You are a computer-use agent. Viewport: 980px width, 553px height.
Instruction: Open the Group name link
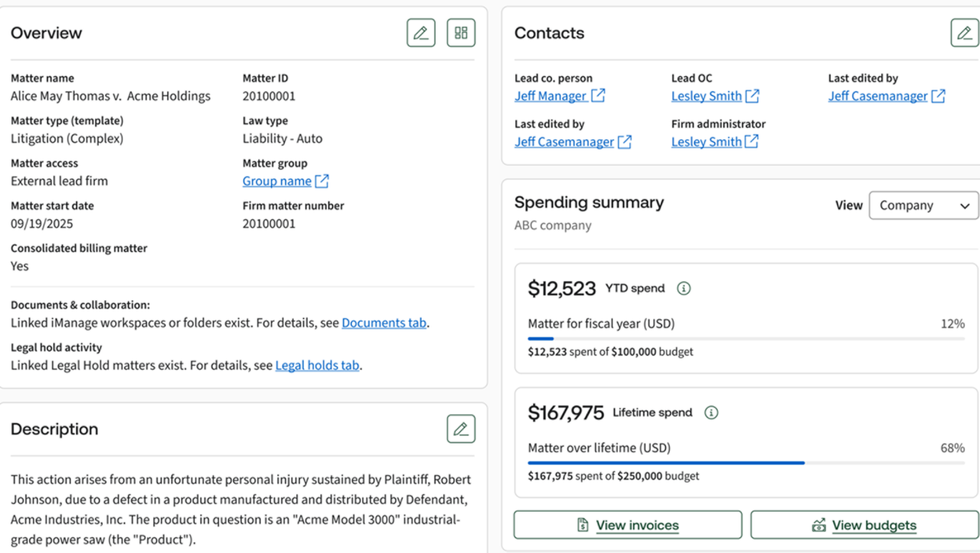point(276,182)
